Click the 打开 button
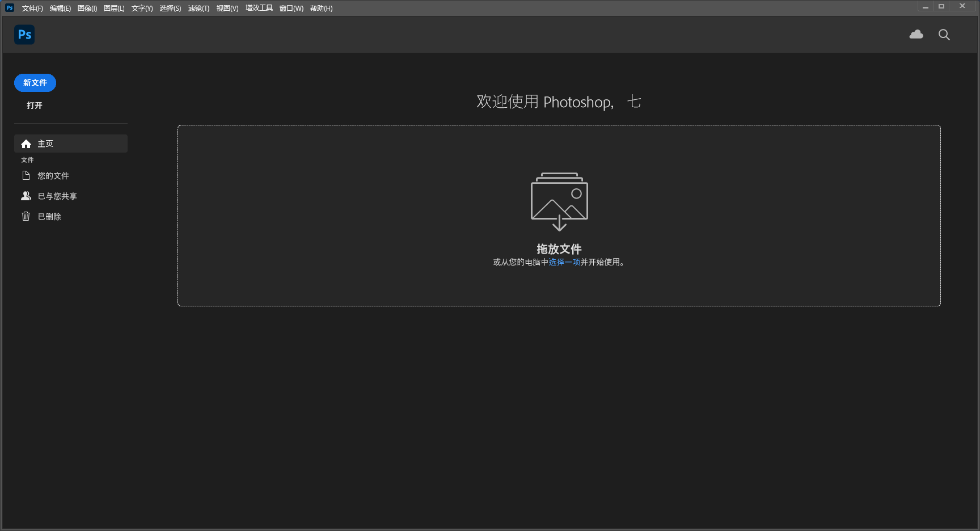The width and height of the screenshot is (980, 531). tap(35, 106)
